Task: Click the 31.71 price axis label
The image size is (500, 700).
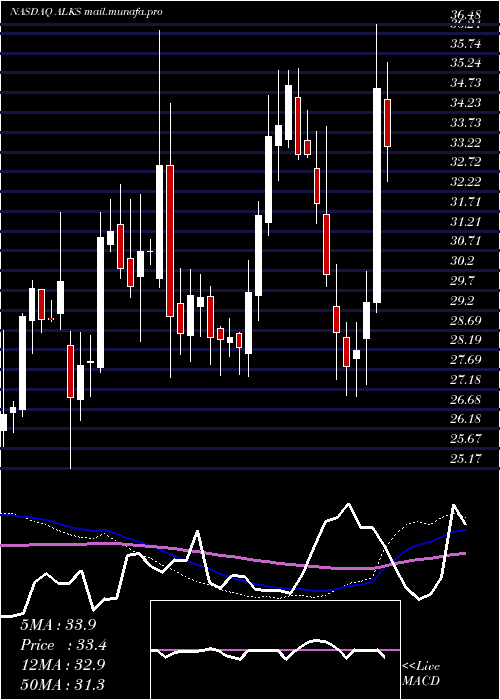Action: (x=466, y=202)
